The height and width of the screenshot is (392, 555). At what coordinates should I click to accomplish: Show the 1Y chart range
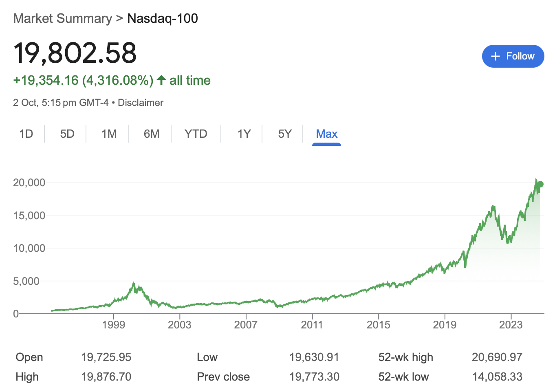point(244,134)
